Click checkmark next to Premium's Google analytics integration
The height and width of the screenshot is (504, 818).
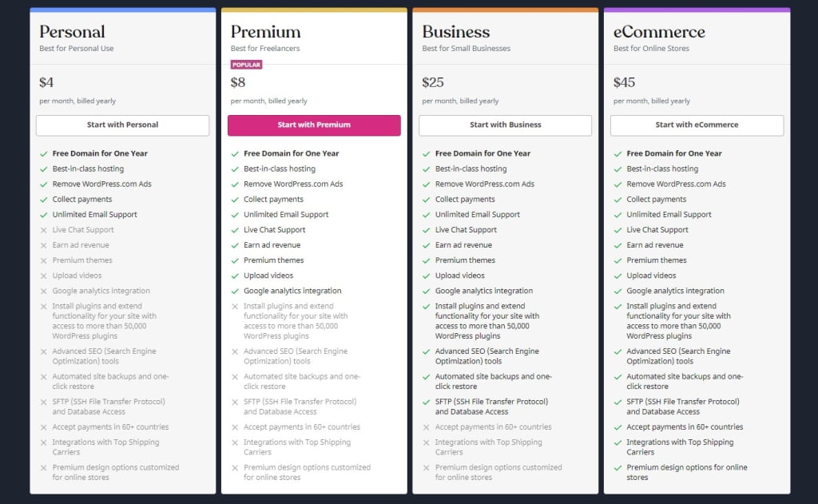(235, 291)
